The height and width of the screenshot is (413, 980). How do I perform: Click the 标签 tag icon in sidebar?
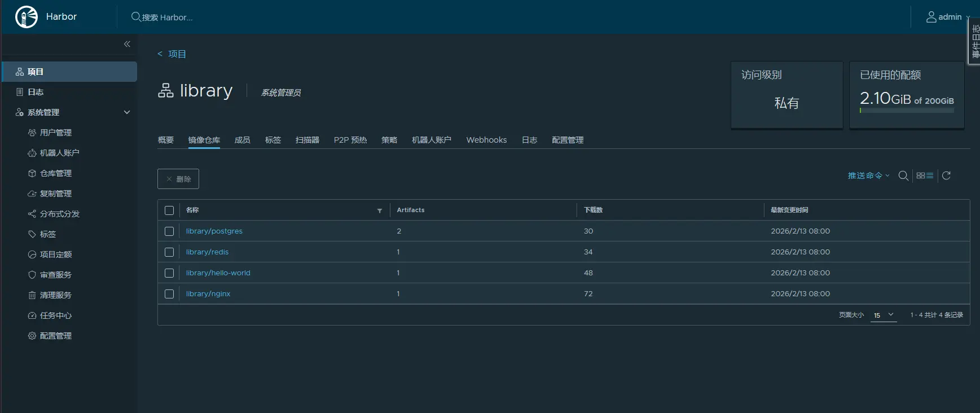32,234
